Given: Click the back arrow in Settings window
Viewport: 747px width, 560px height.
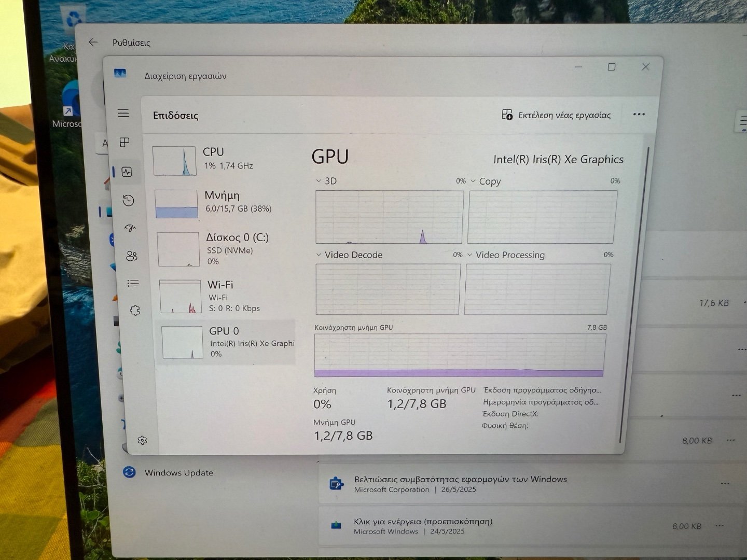Looking at the screenshot, I should point(93,43).
